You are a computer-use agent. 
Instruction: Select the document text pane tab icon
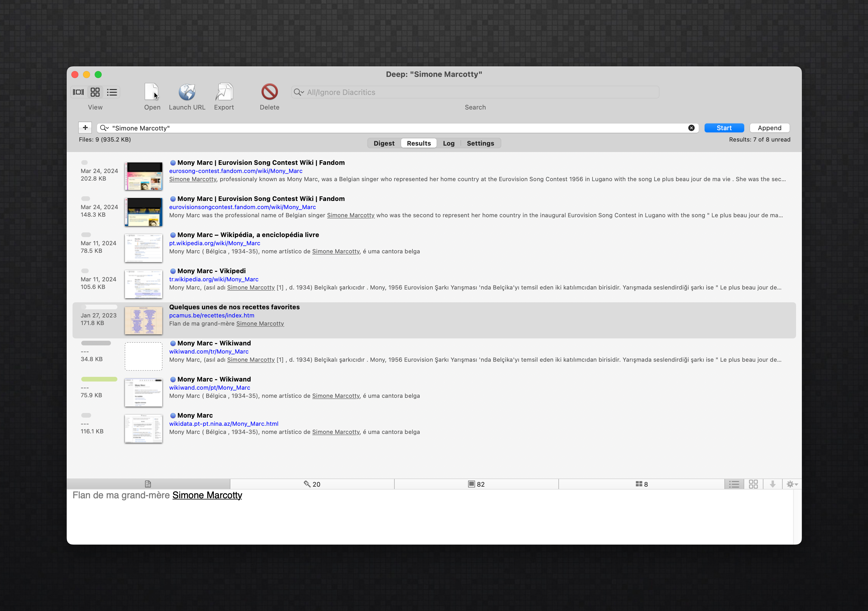click(148, 484)
